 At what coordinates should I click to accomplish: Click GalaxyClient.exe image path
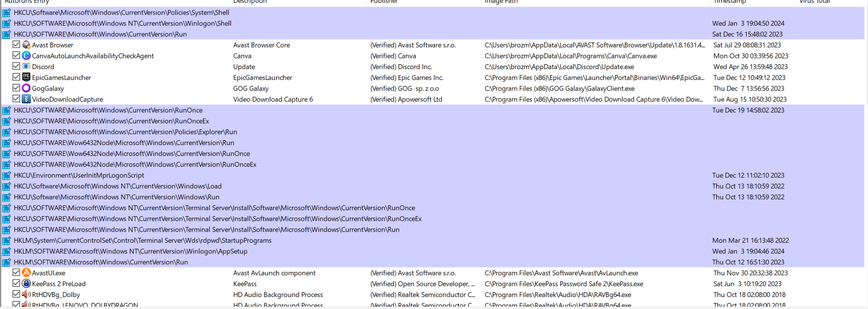click(x=560, y=89)
